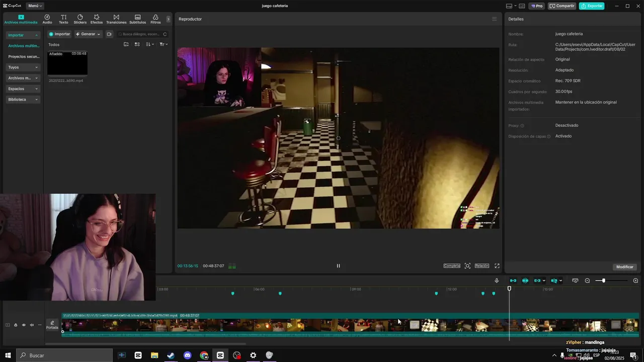Viewport: 644px width, 362px height.
Task: Switch to Transiciones tab
Action: click(116, 19)
